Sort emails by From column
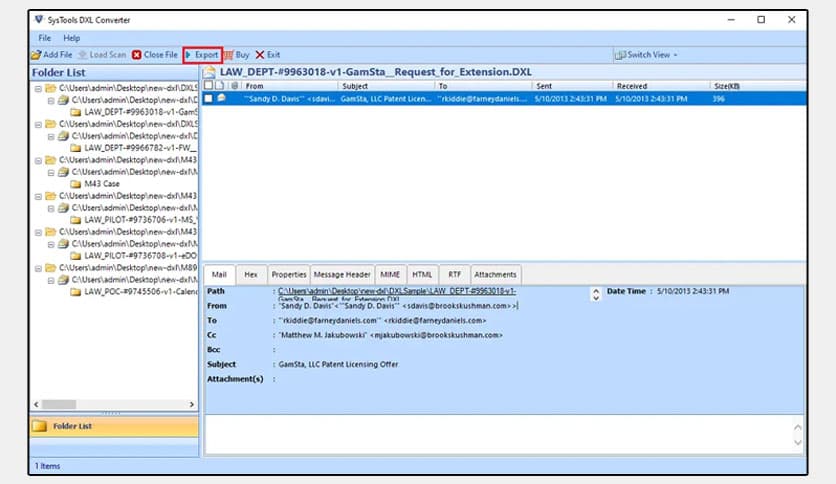Viewport: 836px width, 484px height. 290,86
